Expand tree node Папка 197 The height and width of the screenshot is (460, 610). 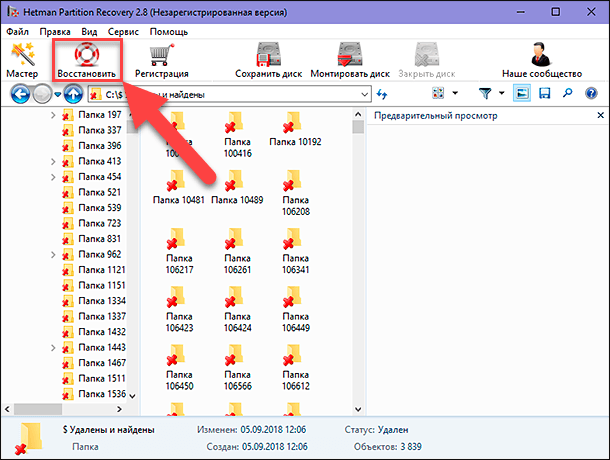(53, 115)
